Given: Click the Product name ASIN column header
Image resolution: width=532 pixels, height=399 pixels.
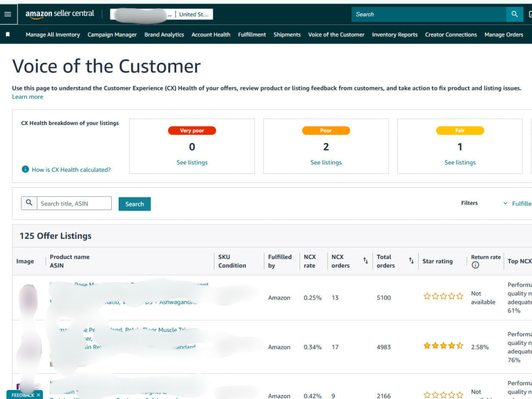Looking at the screenshot, I should [x=70, y=261].
